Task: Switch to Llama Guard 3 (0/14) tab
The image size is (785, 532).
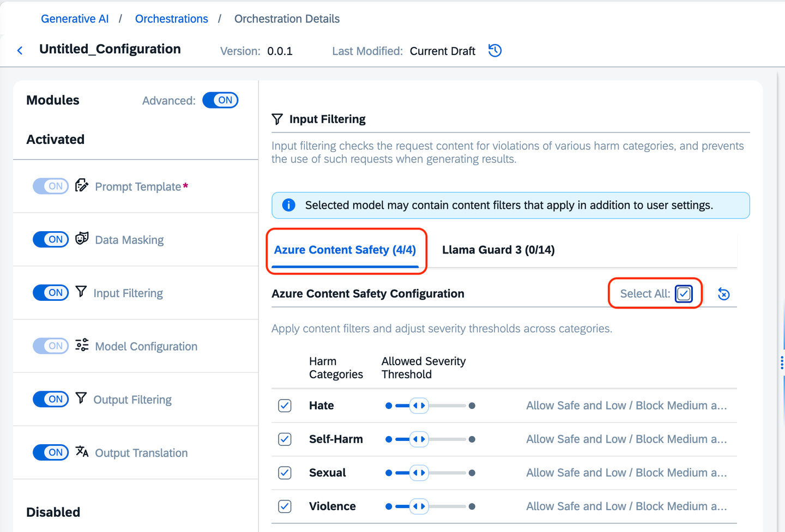Action: point(498,250)
